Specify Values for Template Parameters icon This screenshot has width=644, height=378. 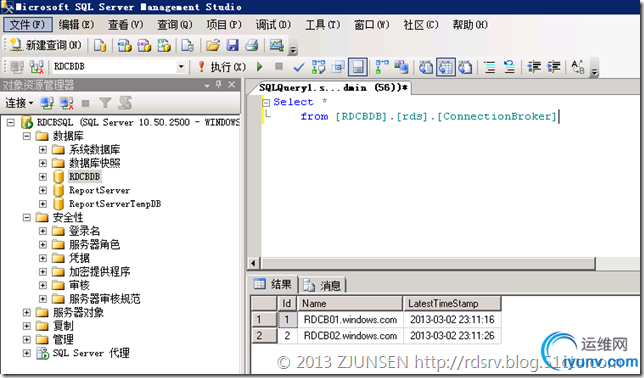577,67
